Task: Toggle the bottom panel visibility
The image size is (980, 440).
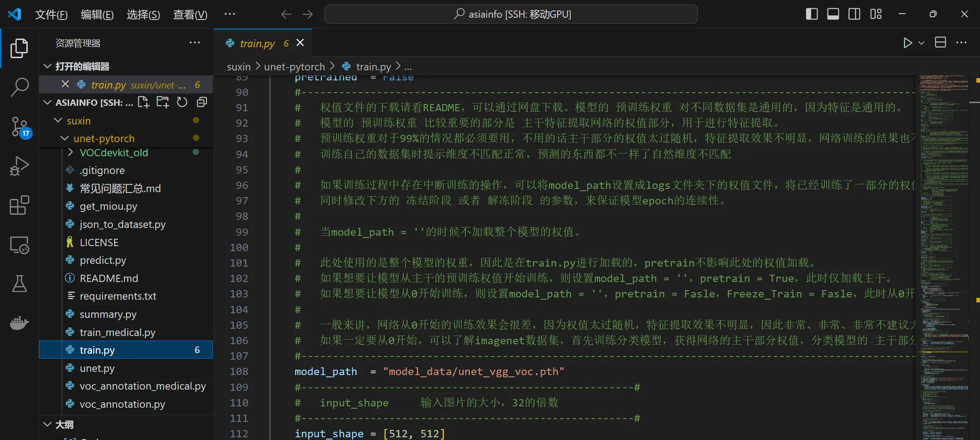Action: tap(833, 14)
